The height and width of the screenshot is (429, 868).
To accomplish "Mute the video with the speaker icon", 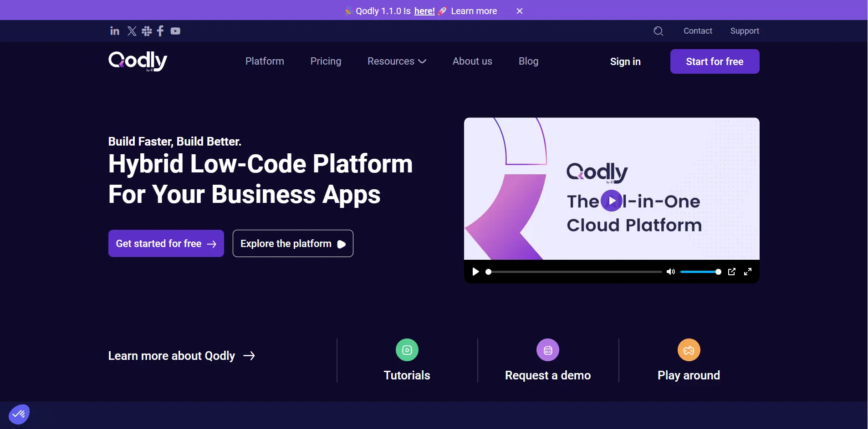I will point(671,272).
